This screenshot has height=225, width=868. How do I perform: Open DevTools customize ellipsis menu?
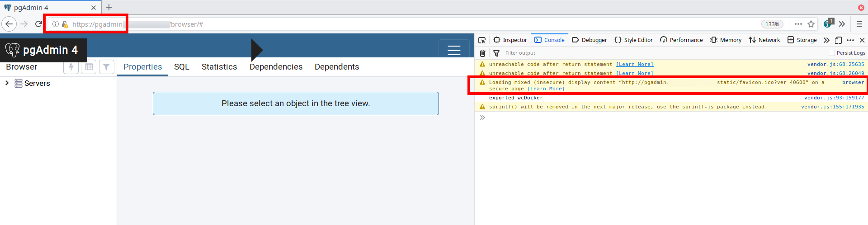[x=850, y=40]
